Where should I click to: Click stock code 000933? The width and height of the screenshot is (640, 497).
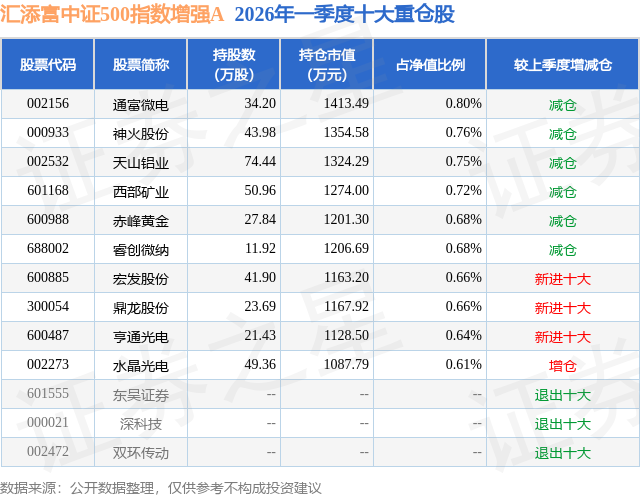tap(48, 133)
